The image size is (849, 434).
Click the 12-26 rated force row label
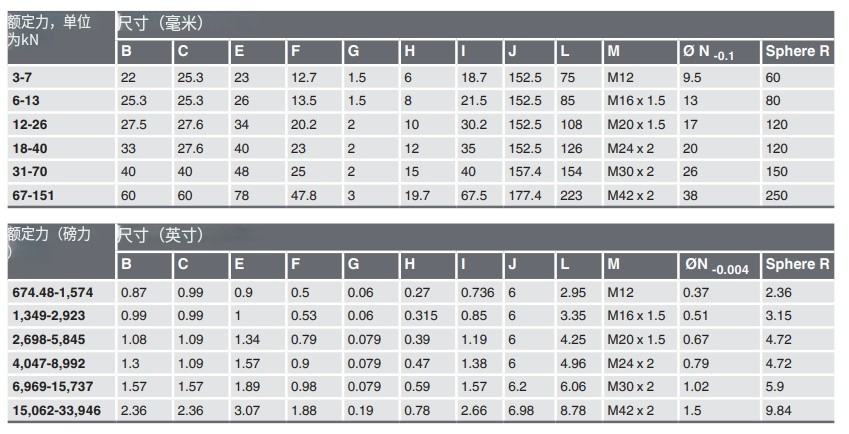point(28,124)
